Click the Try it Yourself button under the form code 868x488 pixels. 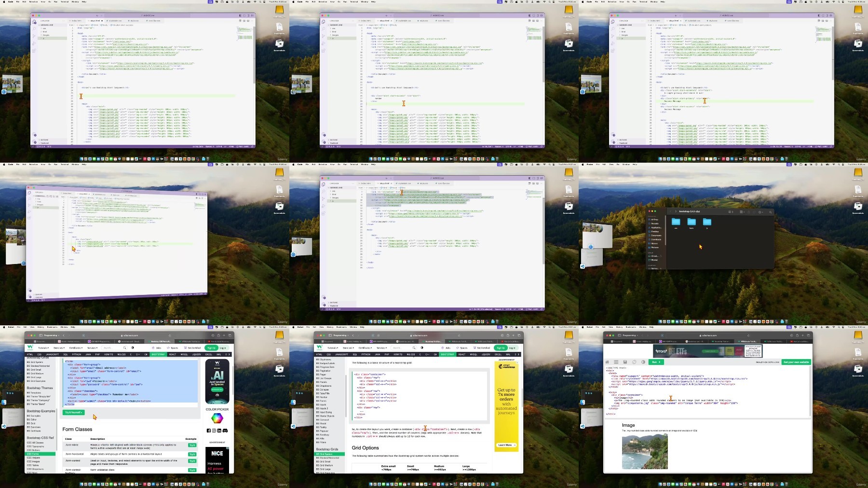(74, 412)
